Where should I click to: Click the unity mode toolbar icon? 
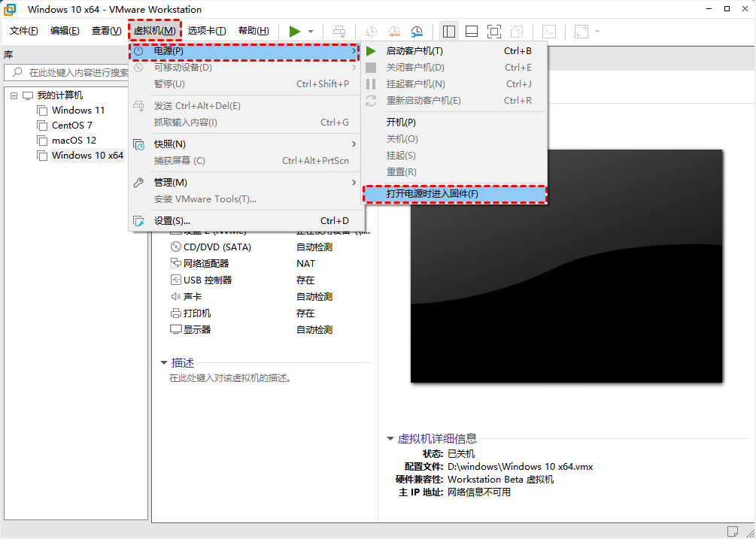tap(517, 32)
